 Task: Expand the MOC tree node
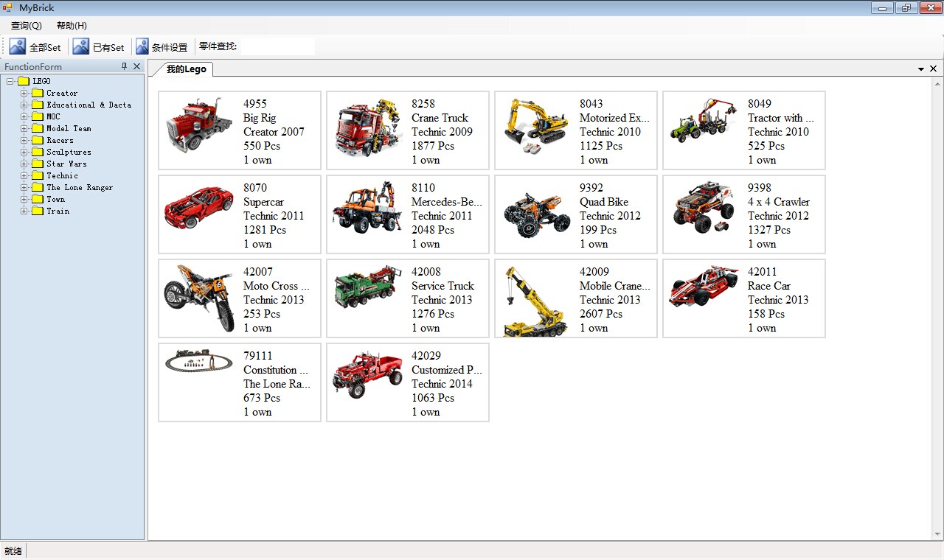click(24, 116)
